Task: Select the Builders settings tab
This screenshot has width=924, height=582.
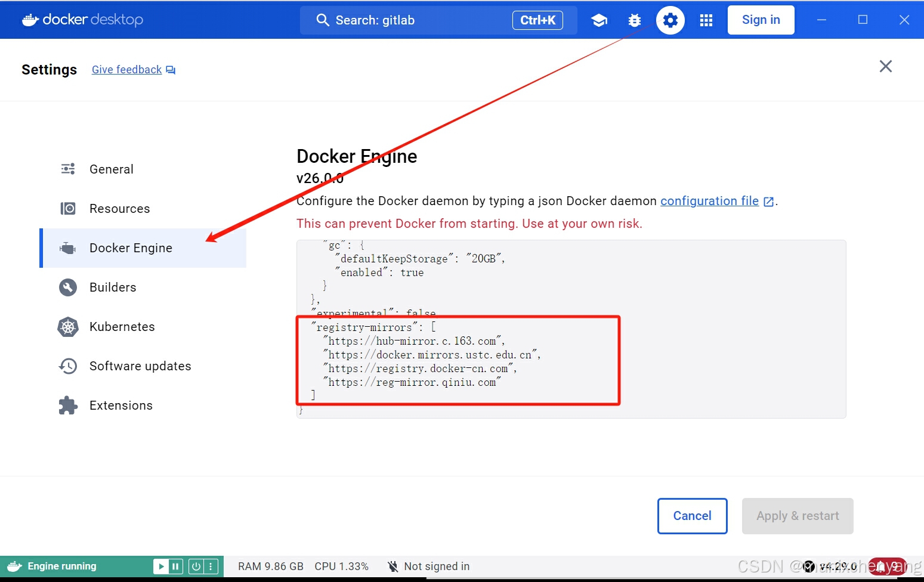Action: (x=143, y=287)
